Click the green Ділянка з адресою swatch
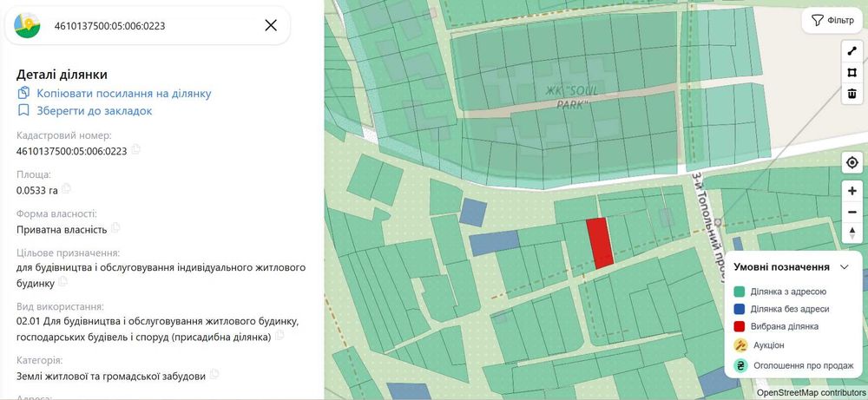Image resolution: width=868 pixels, height=400 pixels. click(x=739, y=292)
